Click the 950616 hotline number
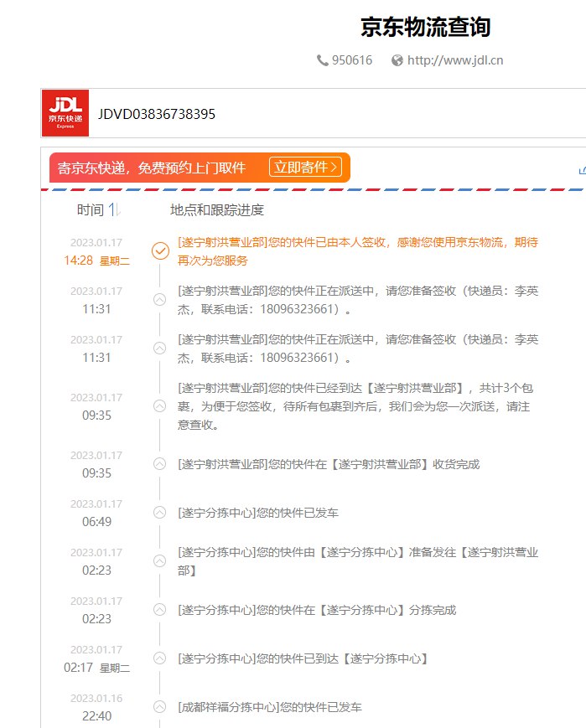This screenshot has height=728, width=586. (352, 60)
